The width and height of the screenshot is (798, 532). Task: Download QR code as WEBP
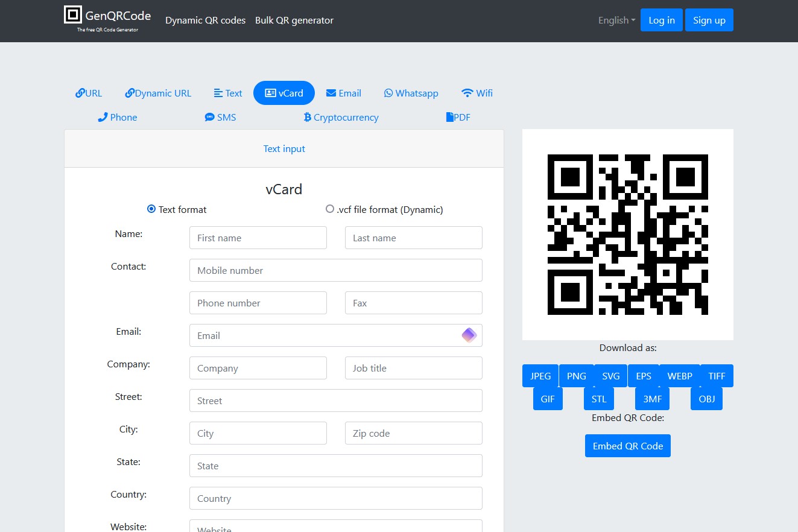[680, 376]
